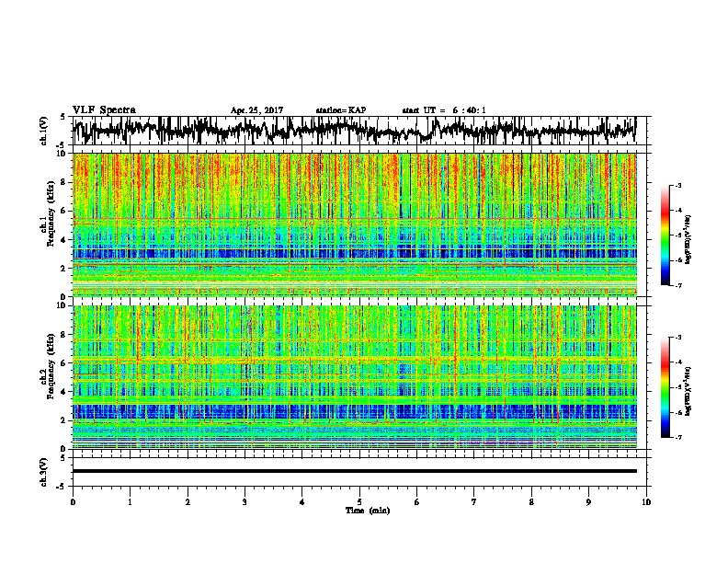Click the '-3' label on ch.2 color bar

(678, 338)
